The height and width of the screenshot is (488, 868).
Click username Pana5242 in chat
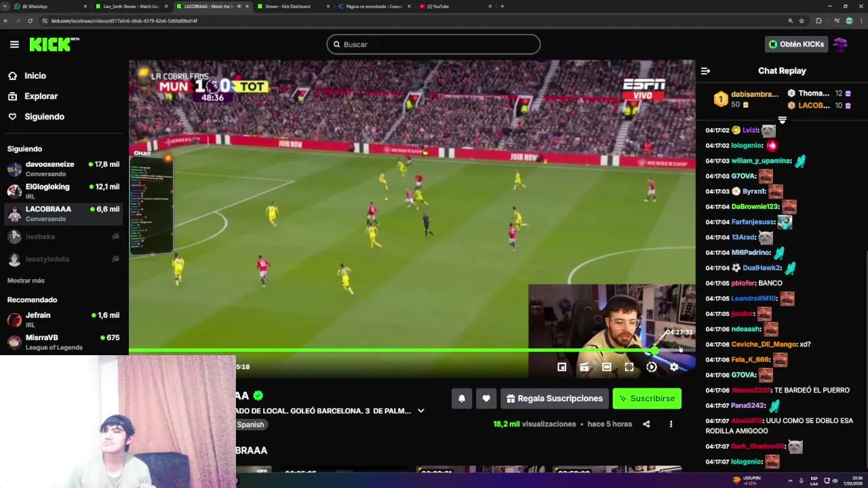click(748, 405)
